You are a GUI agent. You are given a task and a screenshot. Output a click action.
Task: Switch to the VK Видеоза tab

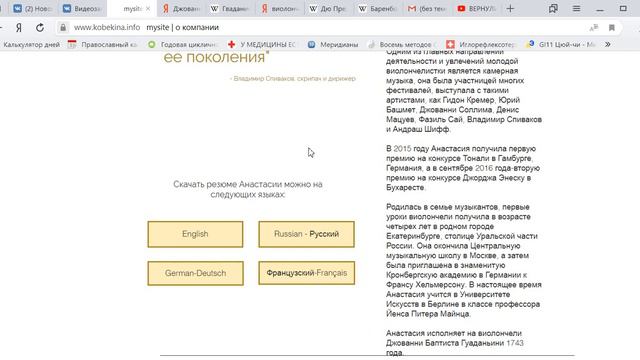pos(82,9)
